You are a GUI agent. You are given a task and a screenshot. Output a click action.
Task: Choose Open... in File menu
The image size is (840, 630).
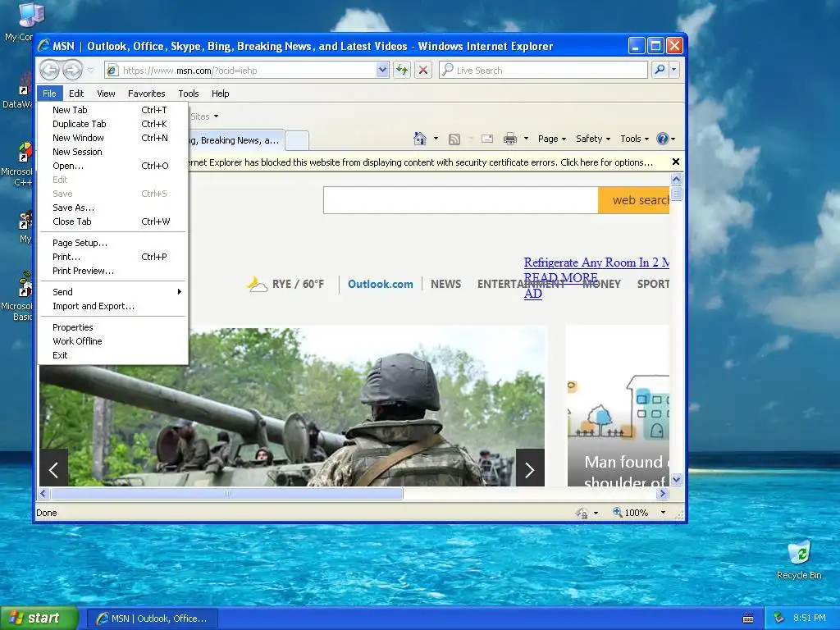113,166
